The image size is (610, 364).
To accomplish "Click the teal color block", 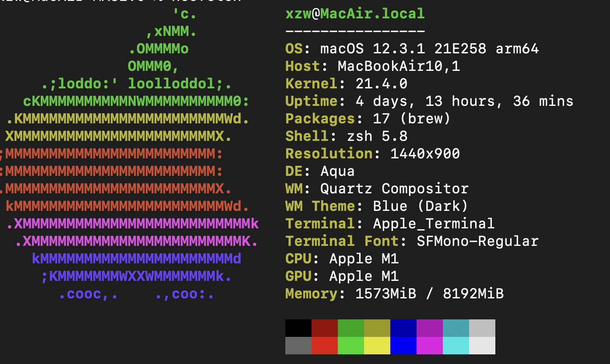I will tap(456, 328).
